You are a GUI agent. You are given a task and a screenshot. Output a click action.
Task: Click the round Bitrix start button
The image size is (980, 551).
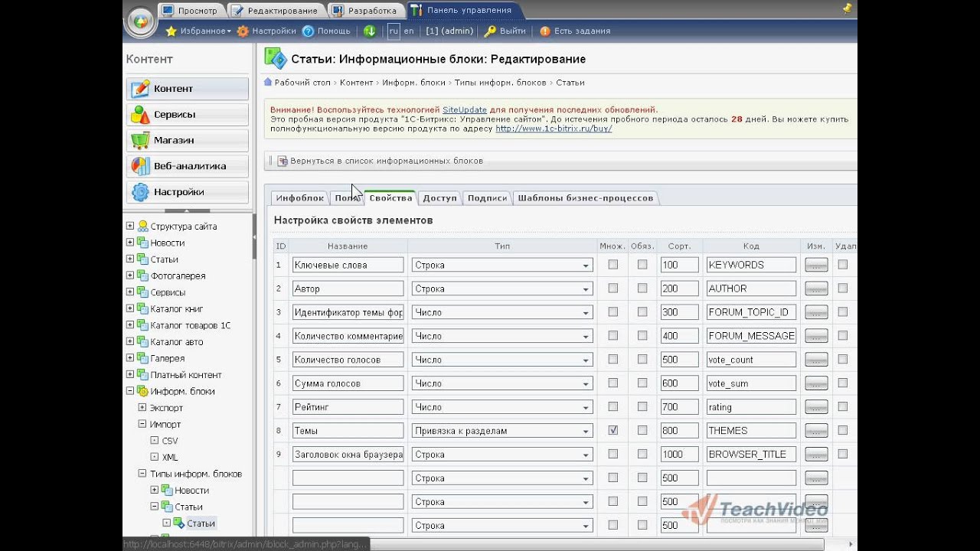tap(140, 21)
